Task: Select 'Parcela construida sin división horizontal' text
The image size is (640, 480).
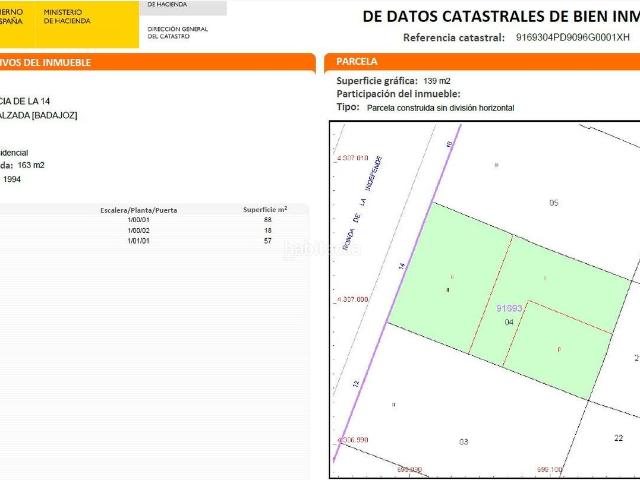Action: point(440,108)
